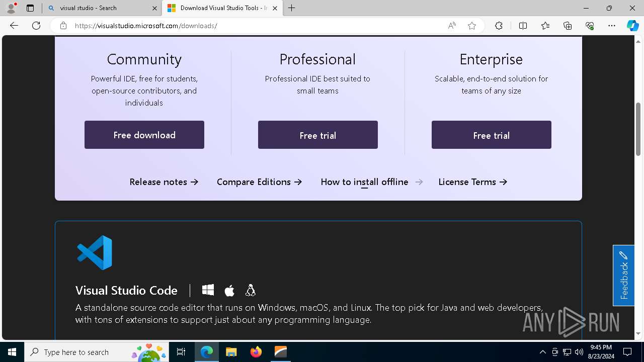Open the orange striped taskbar app

pos(280,352)
